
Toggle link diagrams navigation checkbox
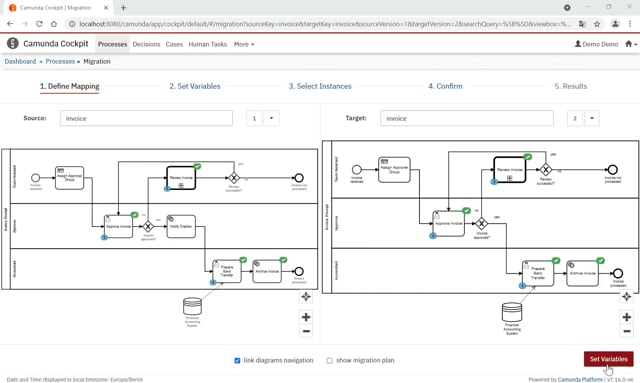(237, 361)
